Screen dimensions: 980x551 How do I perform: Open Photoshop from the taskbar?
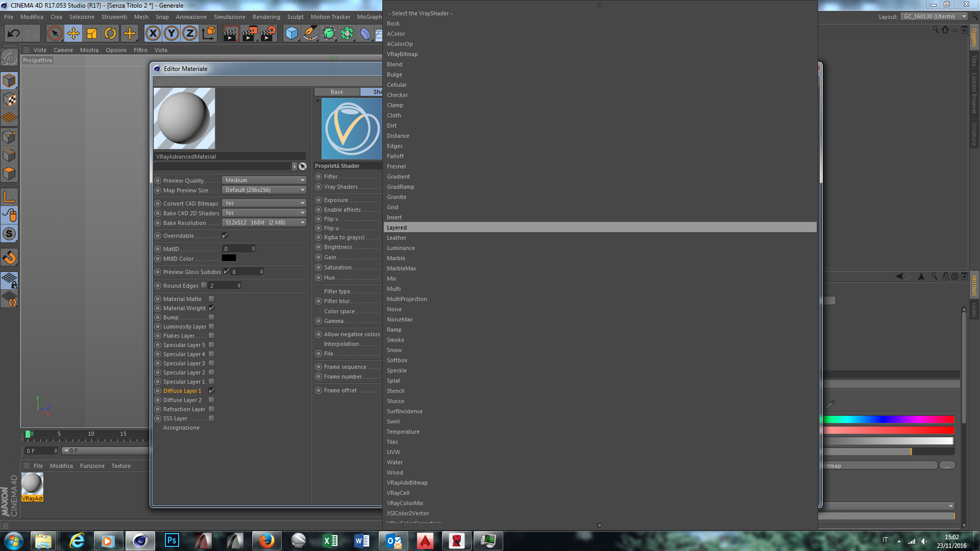[171, 540]
